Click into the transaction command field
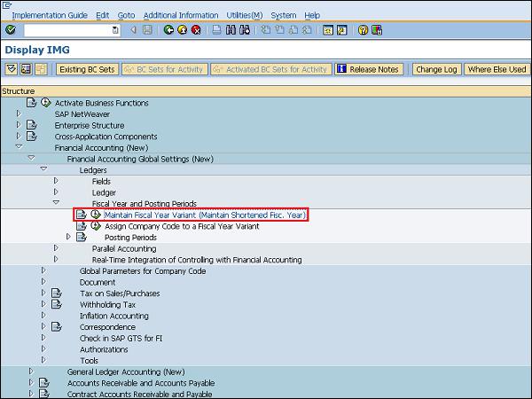 pos(69,30)
